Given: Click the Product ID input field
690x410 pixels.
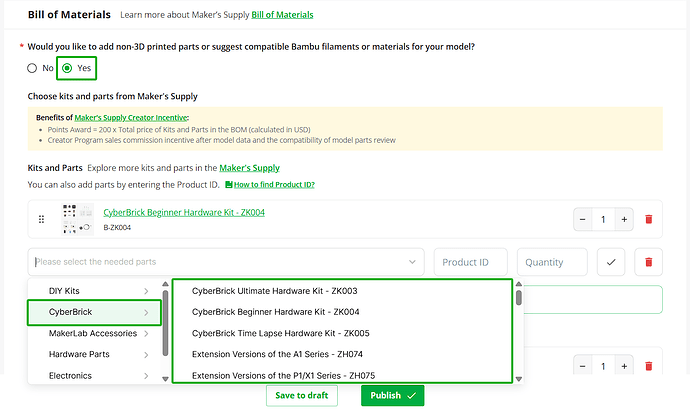Looking at the screenshot, I should (x=470, y=262).
